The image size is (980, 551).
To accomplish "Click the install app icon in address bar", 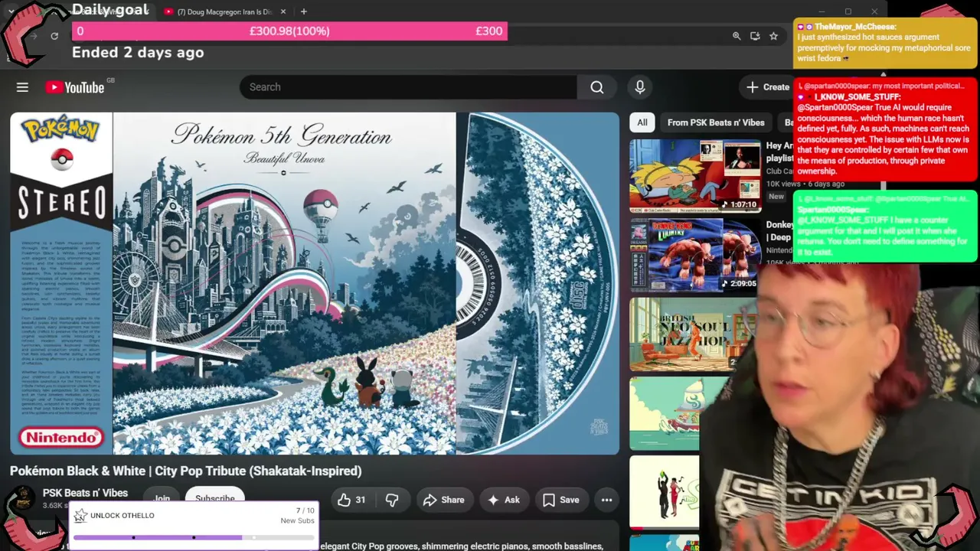I will [x=755, y=36].
